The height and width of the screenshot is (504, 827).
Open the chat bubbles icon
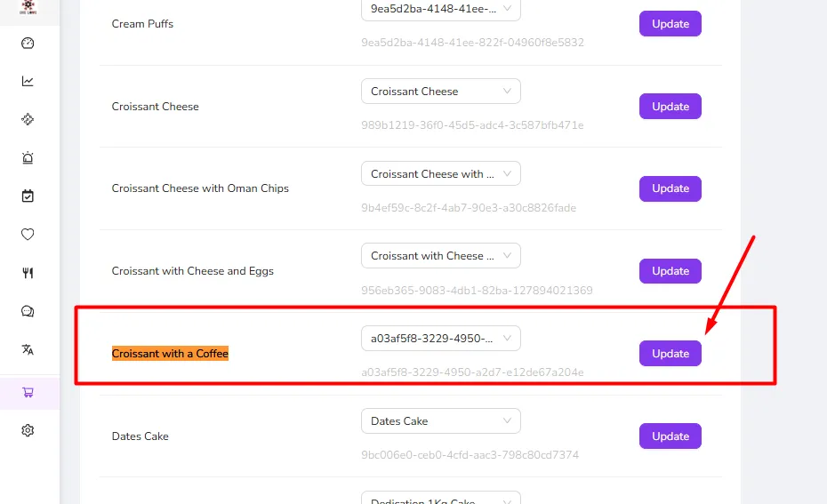click(x=28, y=311)
